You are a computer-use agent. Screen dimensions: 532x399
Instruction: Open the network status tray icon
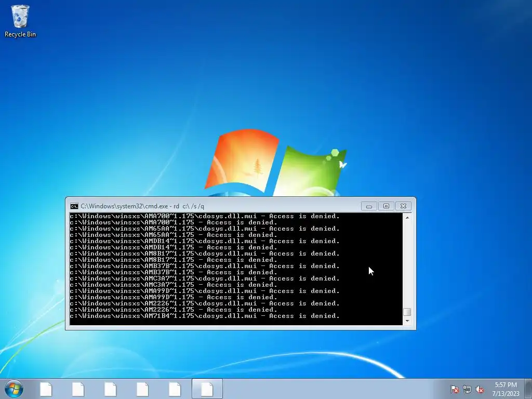click(x=467, y=389)
